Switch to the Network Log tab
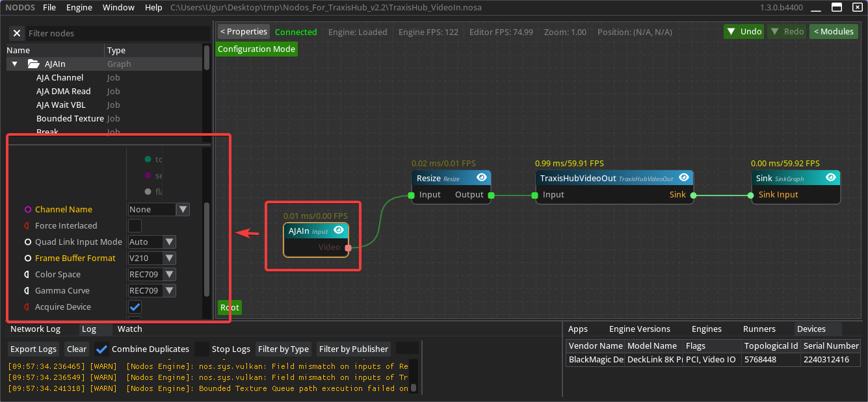Image resolution: width=868 pixels, height=402 pixels. coord(36,329)
